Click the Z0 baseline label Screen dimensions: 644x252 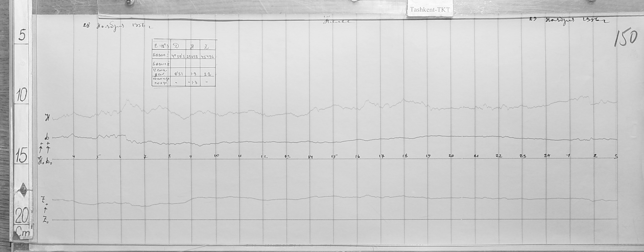46,220
